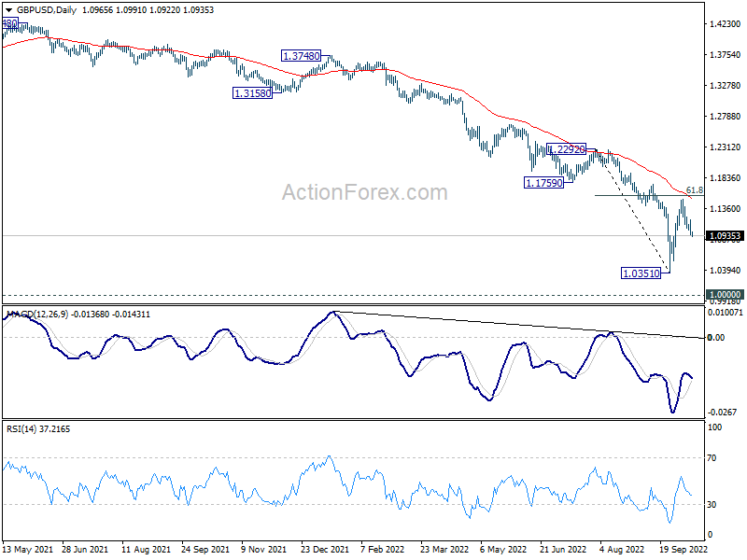This screenshot has height=560, width=747.
Task: Select the 1.23120 price axis value
Action: [726, 147]
